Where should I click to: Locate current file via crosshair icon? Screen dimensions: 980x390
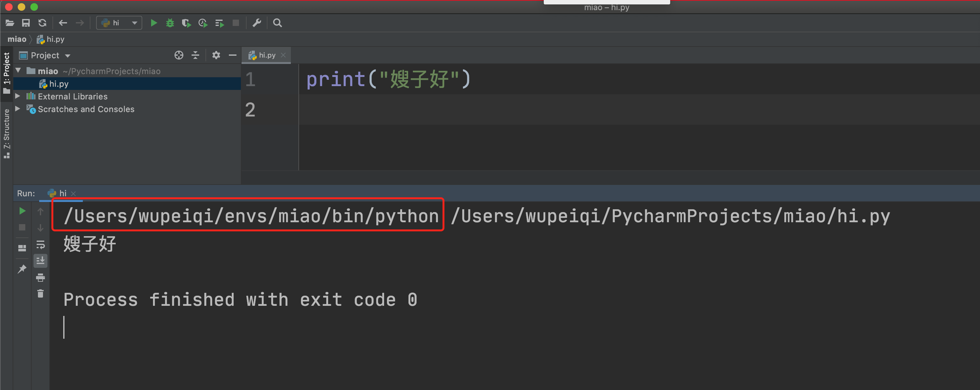(179, 55)
